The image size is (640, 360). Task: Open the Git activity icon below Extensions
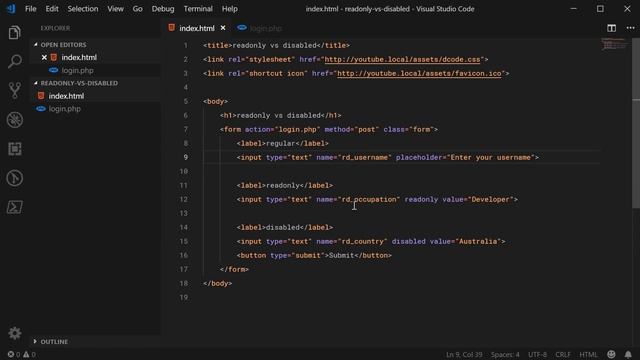point(14,178)
